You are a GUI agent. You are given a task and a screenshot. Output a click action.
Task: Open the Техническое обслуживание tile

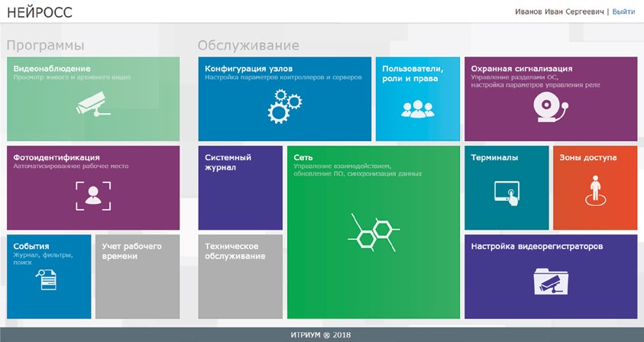point(241,276)
